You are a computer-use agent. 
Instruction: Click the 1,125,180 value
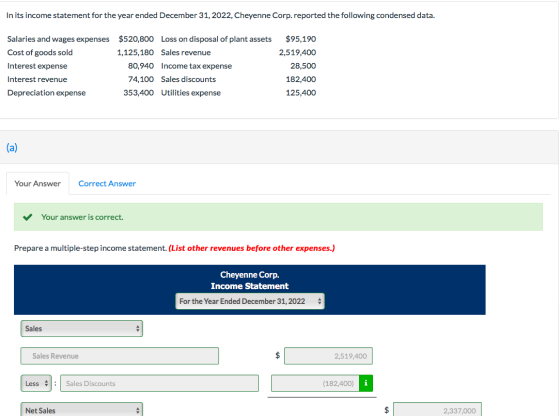pyautogui.click(x=135, y=52)
